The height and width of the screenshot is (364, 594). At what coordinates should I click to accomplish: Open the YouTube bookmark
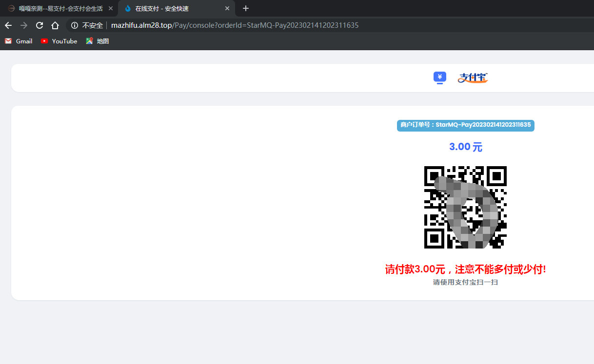coord(59,41)
